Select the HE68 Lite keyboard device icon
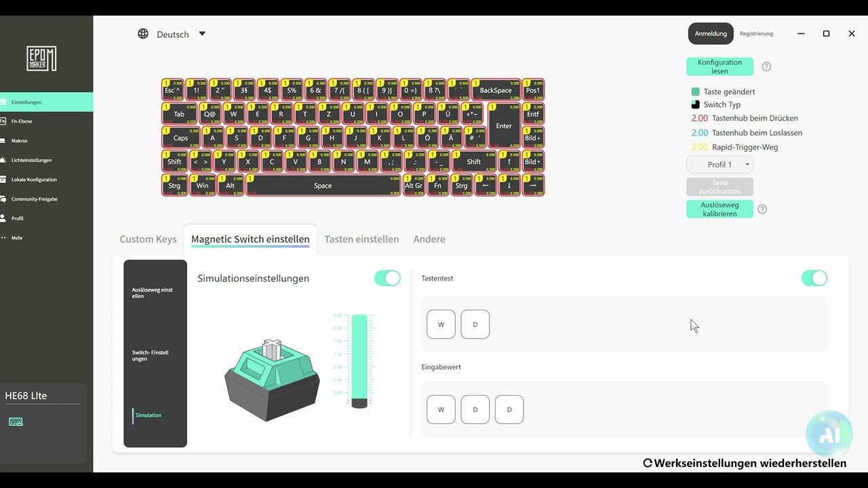 (x=16, y=422)
